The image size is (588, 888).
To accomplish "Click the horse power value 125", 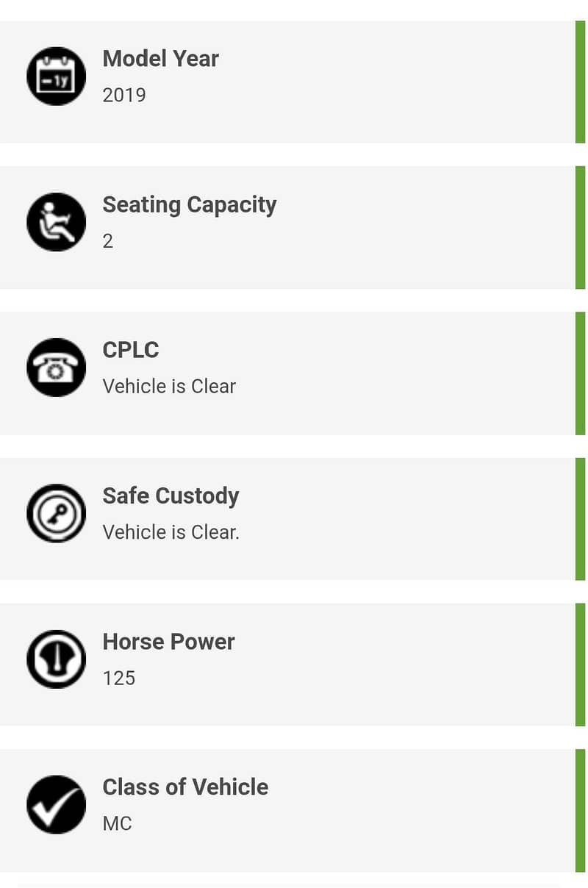I will coord(119,678).
